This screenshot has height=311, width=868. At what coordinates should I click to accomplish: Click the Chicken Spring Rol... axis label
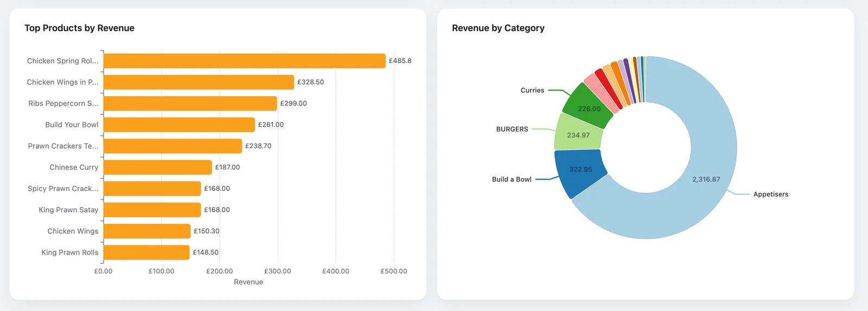click(63, 61)
